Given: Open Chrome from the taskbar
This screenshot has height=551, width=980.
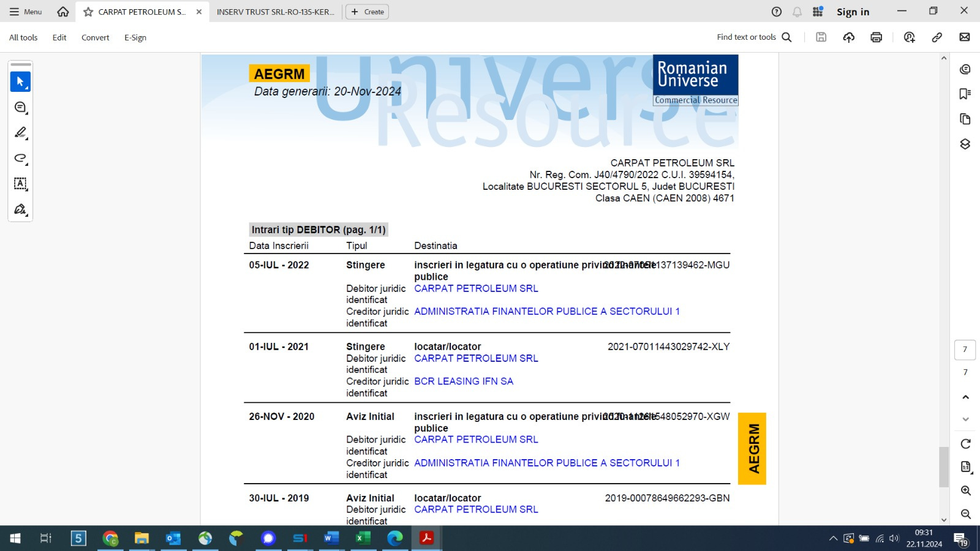Looking at the screenshot, I should tap(110, 538).
